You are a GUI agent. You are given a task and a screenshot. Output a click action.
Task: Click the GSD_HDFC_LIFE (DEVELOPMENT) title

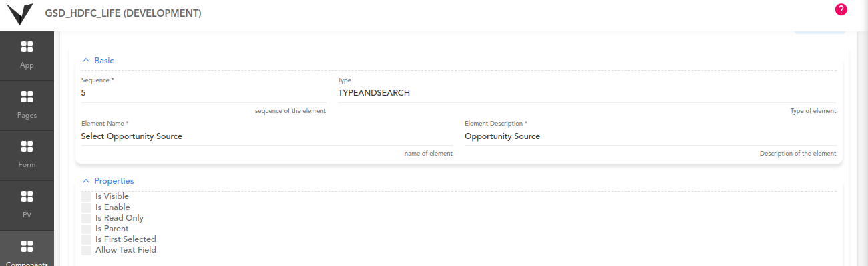tap(123, 13)
